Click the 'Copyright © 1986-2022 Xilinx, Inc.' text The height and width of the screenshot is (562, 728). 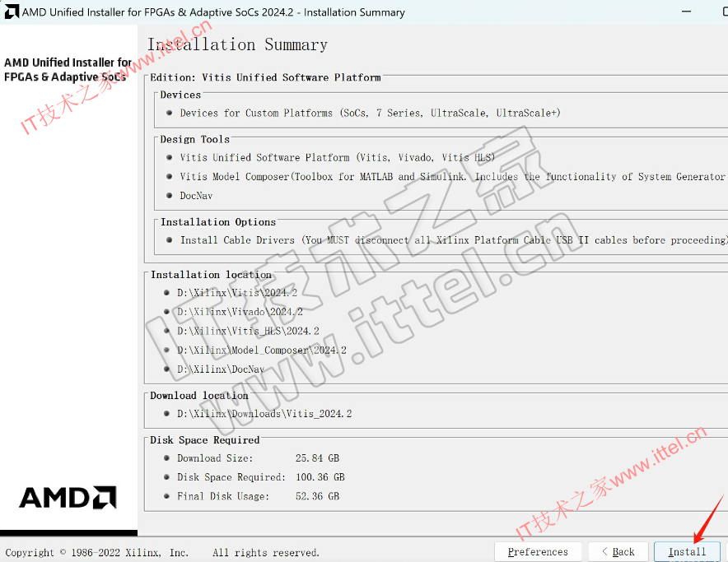[96, 553]
